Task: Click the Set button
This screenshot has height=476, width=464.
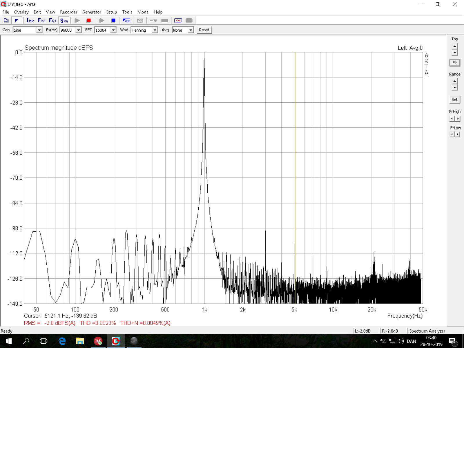Action: coord(455,100)
